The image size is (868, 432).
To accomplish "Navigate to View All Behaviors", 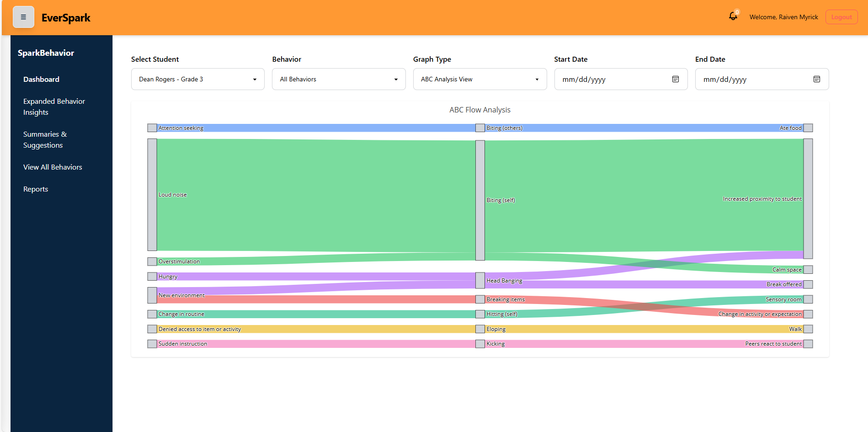I will click(53, 167).
